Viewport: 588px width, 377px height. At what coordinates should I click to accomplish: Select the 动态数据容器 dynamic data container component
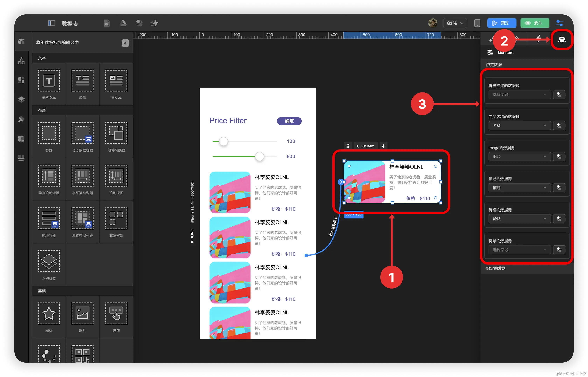82,133
